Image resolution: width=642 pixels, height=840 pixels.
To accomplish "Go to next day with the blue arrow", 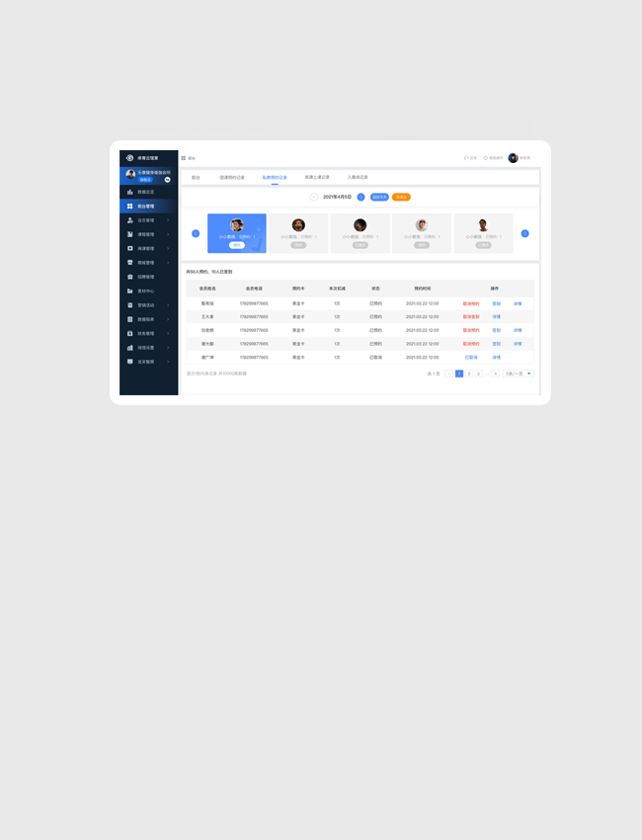I will (x=361, y=197).
